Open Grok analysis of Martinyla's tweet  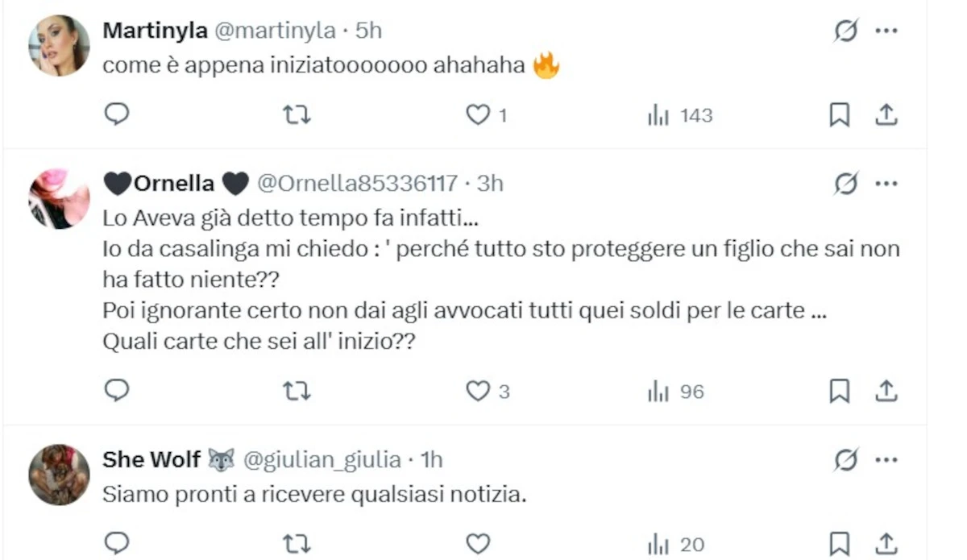(845, 30)
